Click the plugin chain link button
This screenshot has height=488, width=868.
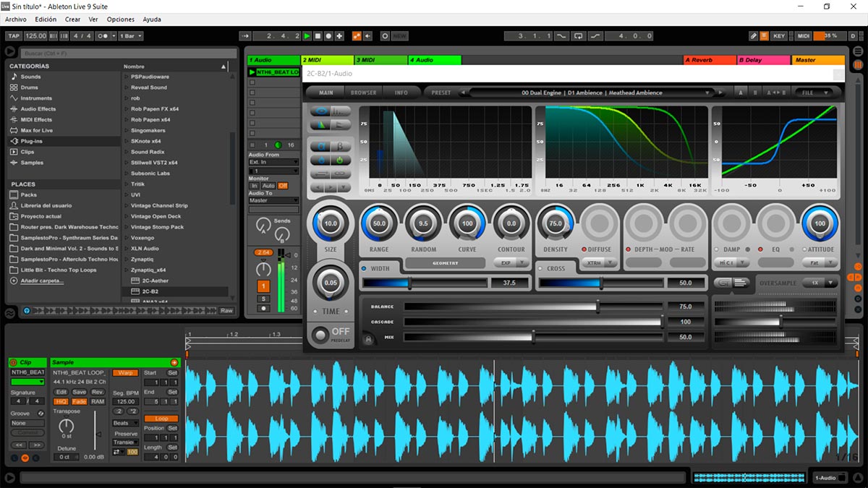coord(340,174)
